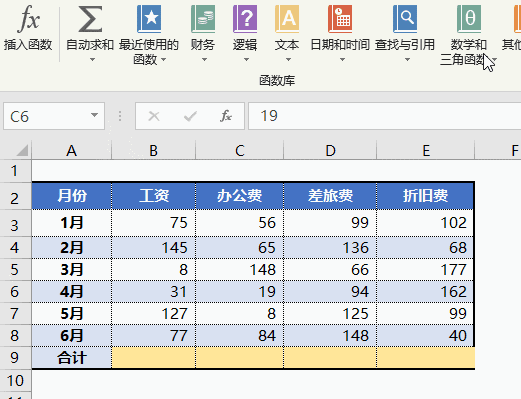The width and height of the screenshot is (521, 399).
Task: Select empty 合计 cell under 工资
Action: click(x=154, y=358)
